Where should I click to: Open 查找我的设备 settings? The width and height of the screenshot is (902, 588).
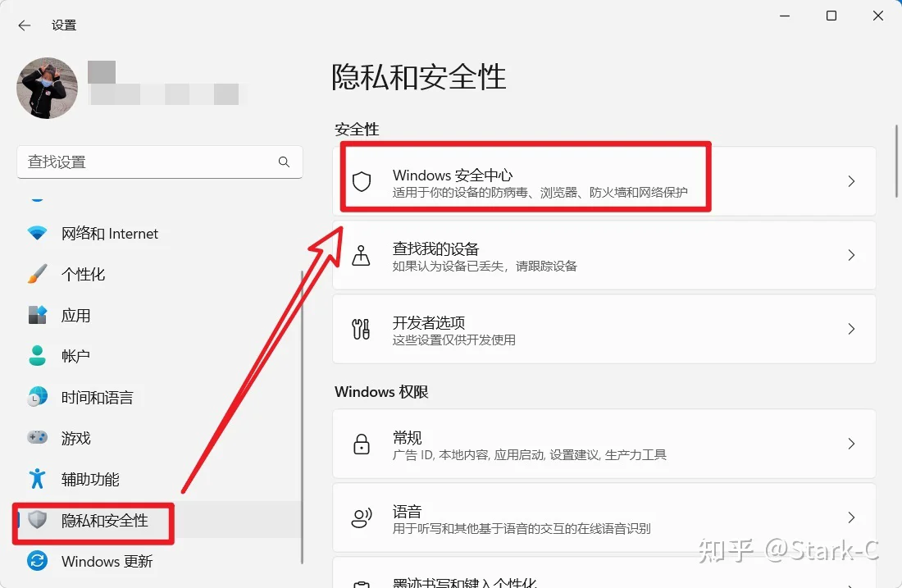click(604, 255)
